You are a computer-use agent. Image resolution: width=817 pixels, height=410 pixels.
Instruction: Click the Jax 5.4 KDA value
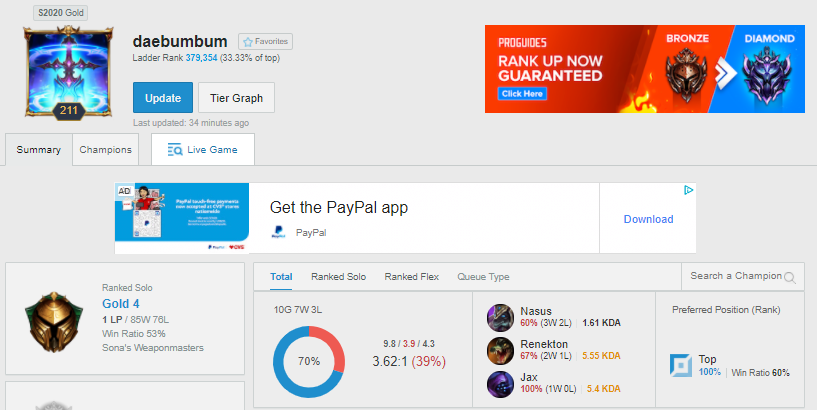603,389
